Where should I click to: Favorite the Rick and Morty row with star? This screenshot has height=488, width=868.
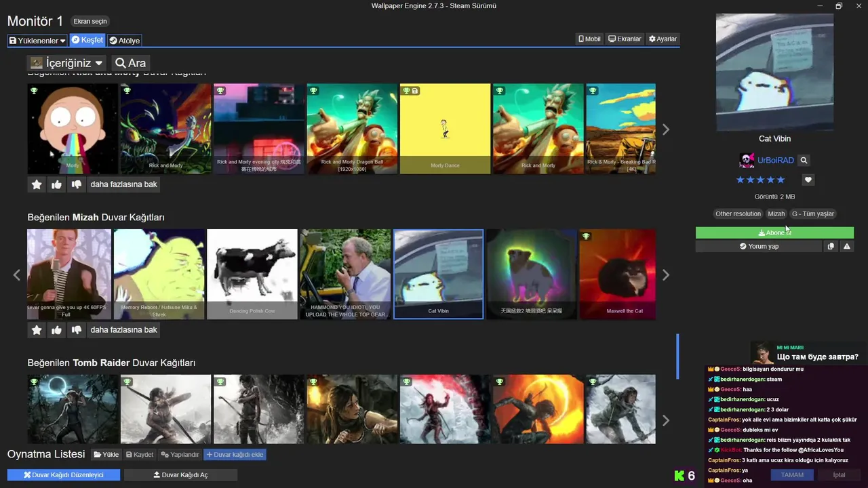(37, 184)
